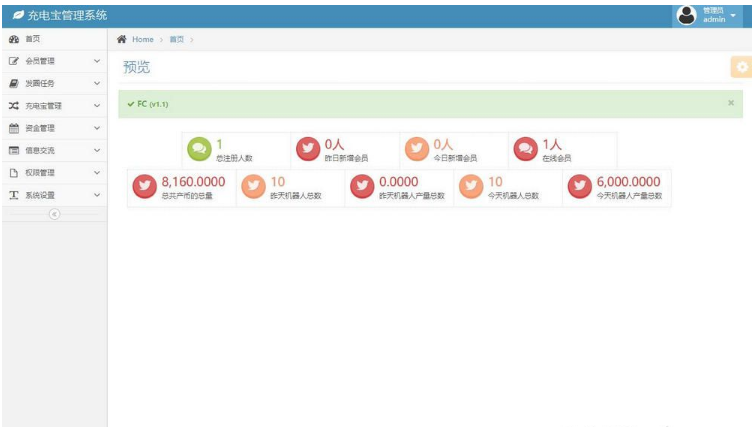Expand the 系统设置 sidebar section
This screenshot has width=752, height=427.
point(96,195)
